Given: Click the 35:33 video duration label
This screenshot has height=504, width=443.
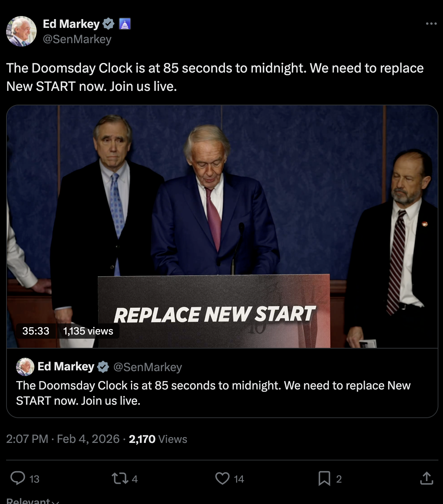Looking at the screenshot, I should point(36,331).
